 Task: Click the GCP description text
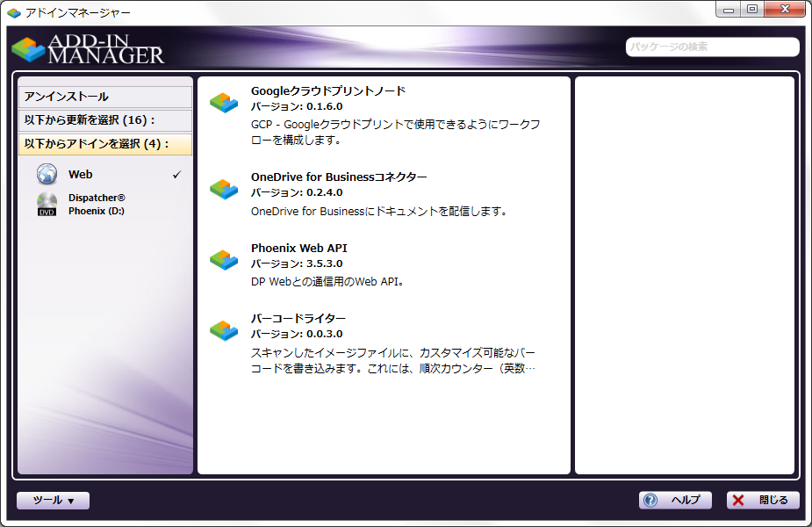pos(396,132)
